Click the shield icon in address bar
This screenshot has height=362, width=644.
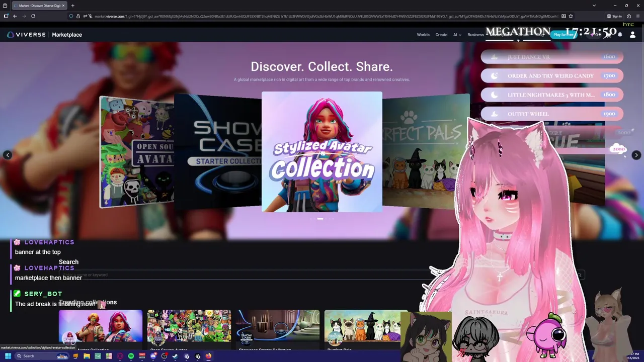tap(71, 16)
